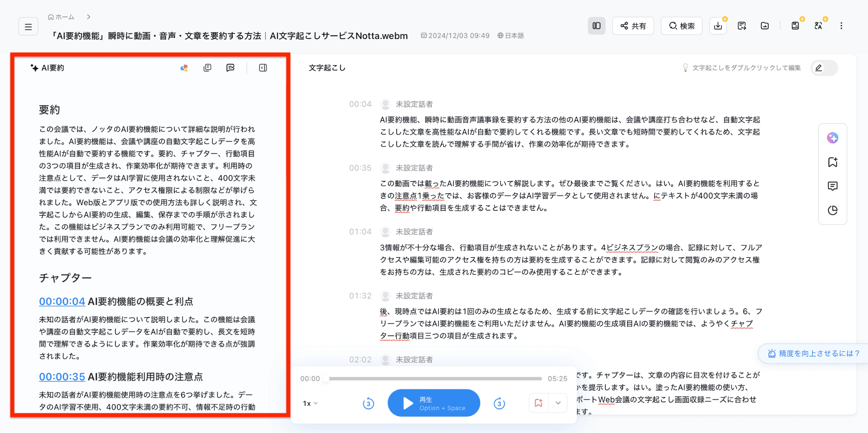Click the 01:32 transcript timestamp
The image size is (868, 433).
[360, 296]
